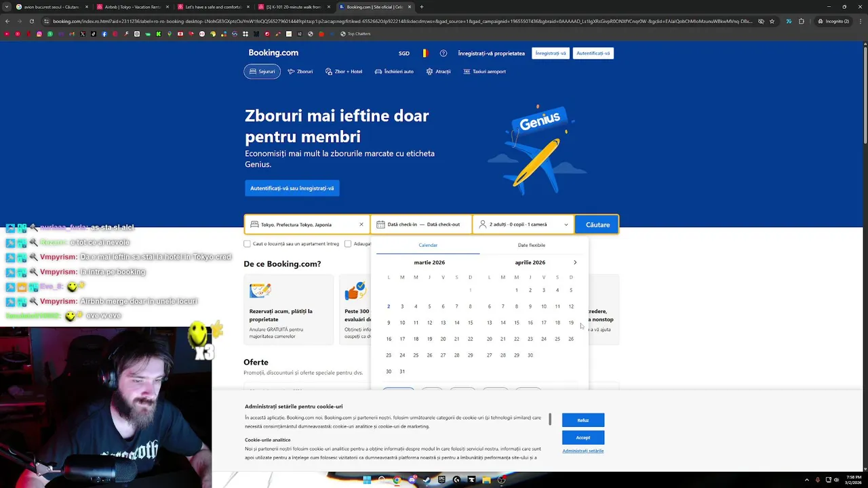Select 1 aprilie 2026 in calendar
The image size is (868, 488).
pos(516,290)
